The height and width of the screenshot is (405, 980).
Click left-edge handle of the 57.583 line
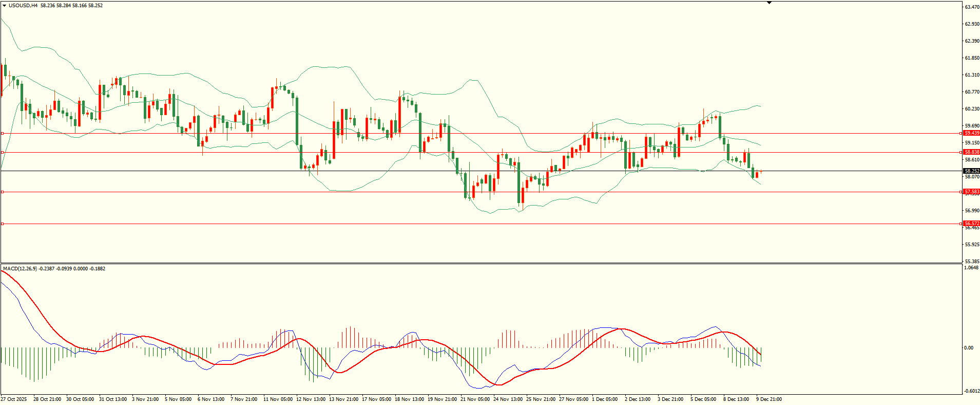[3, 192]
